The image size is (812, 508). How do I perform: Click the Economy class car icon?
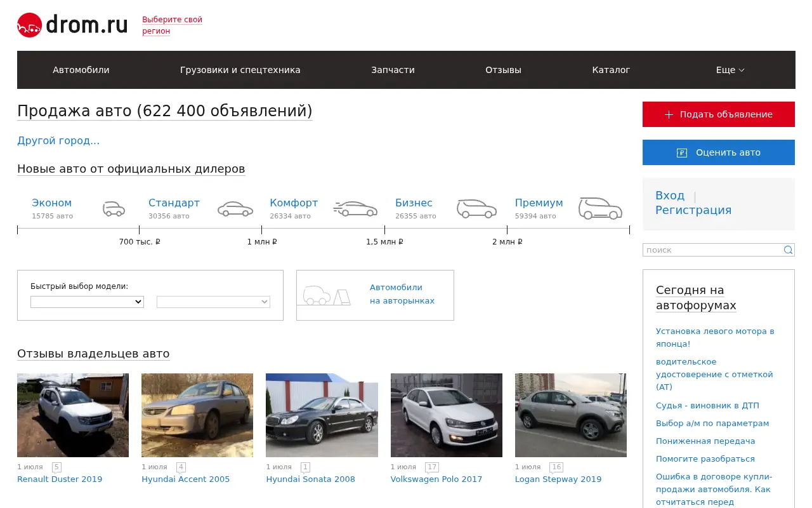[114, 209]
